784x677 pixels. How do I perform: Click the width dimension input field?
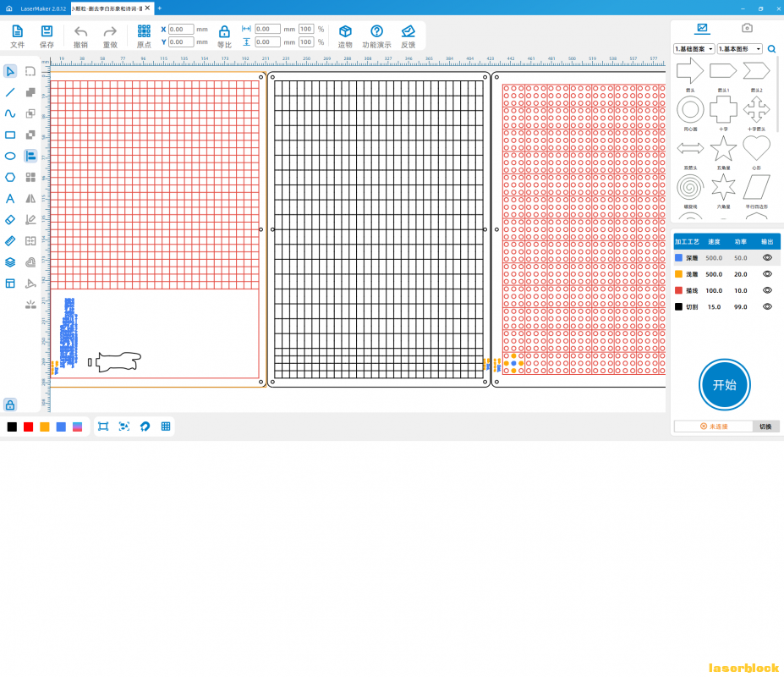[267, 29]
